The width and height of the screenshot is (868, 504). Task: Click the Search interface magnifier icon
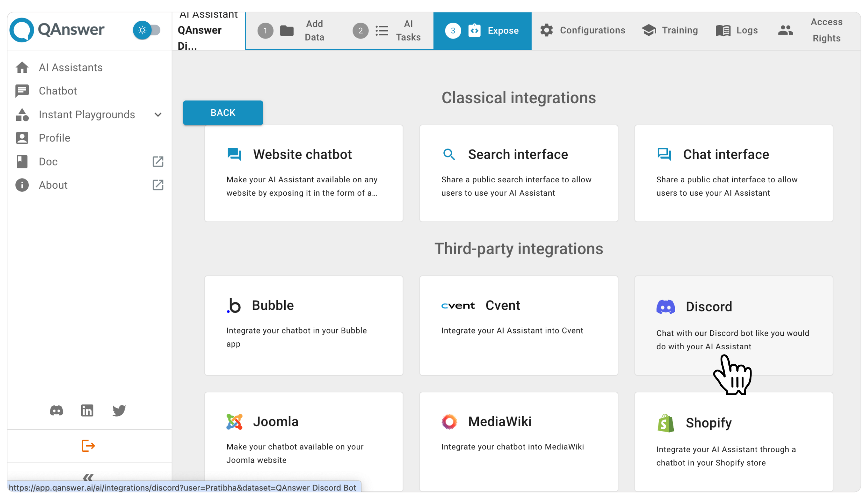(449, 154)
